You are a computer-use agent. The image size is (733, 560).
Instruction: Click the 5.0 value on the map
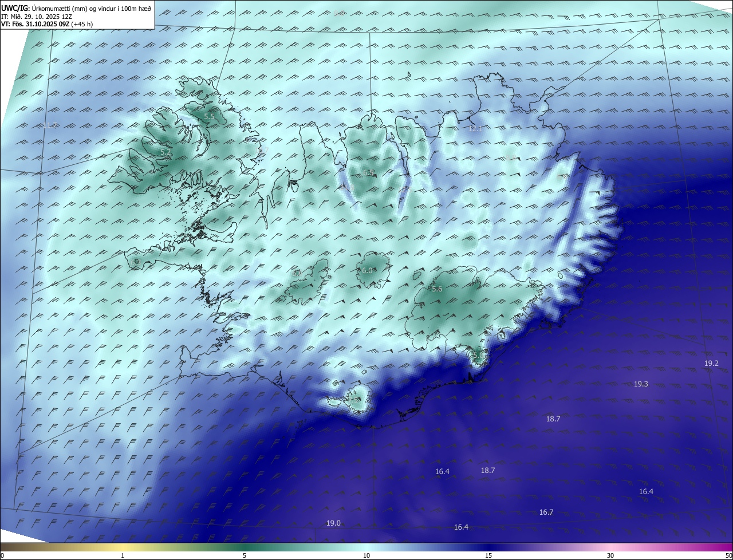(x=479, y=356)
